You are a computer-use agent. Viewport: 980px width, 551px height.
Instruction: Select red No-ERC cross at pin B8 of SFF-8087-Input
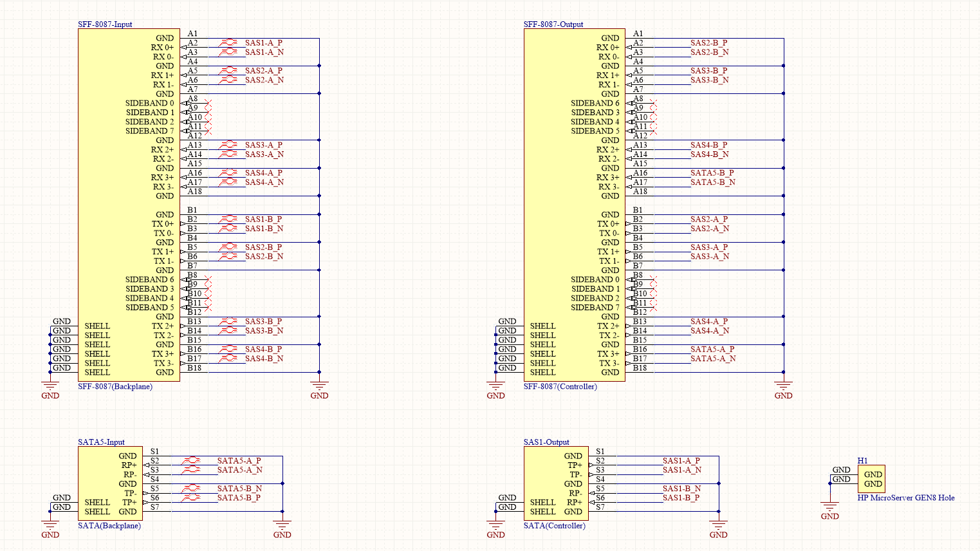point(207,279)
